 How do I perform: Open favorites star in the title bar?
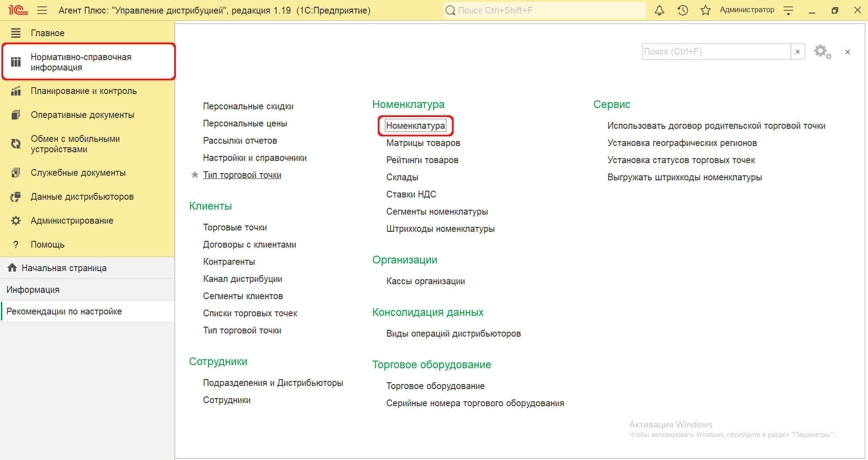click(706, 10)
